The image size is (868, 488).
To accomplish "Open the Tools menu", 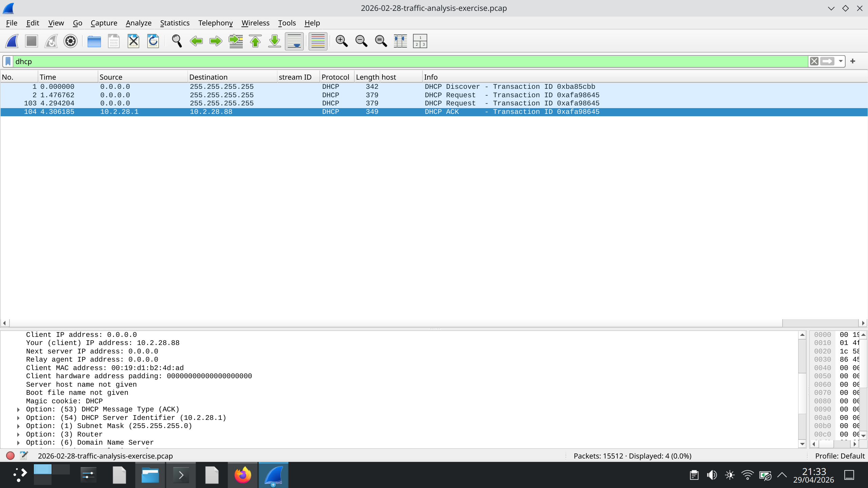I will pyautogui.click(x=287, y=23).
